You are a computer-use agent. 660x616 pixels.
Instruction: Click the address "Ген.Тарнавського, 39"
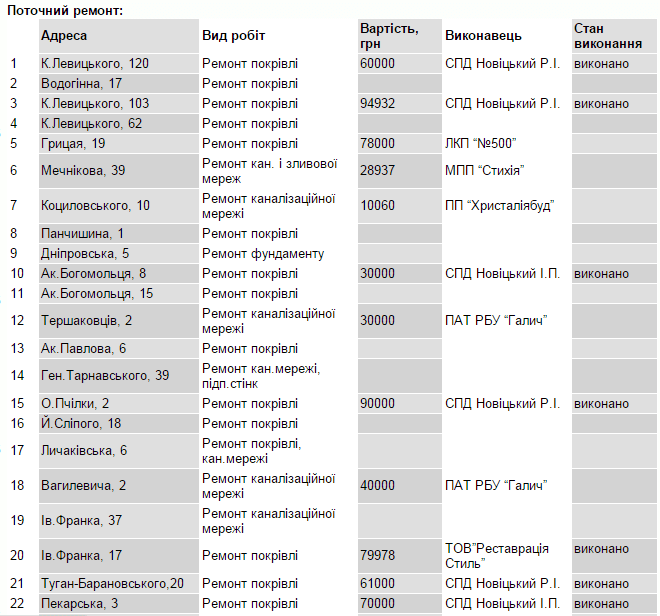click(105, 376)
